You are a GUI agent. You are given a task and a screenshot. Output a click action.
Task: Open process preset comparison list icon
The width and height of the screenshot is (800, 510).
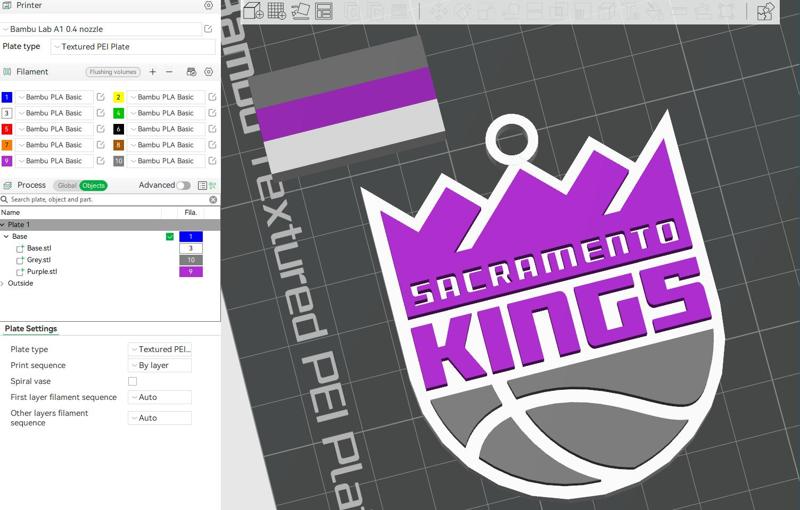pos(202,185)
